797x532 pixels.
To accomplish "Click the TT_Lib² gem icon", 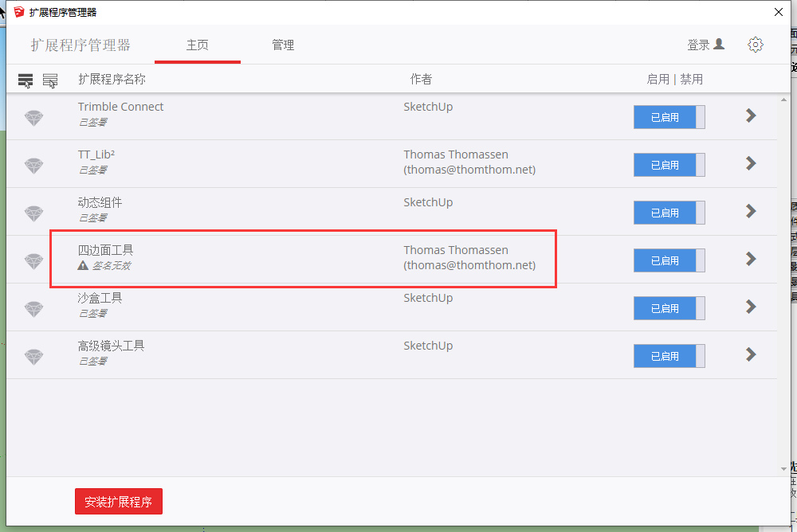I will (34, 166).
